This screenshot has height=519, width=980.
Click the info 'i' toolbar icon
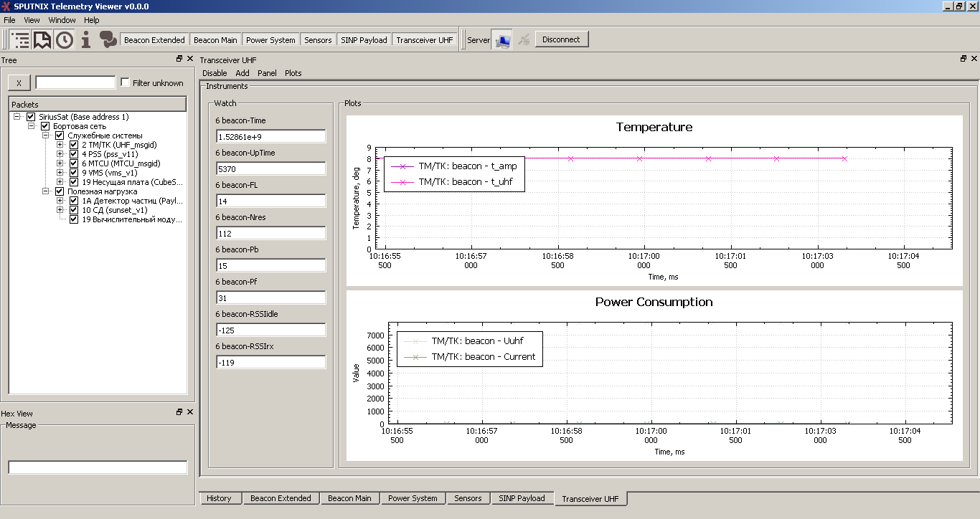point(86,39)
